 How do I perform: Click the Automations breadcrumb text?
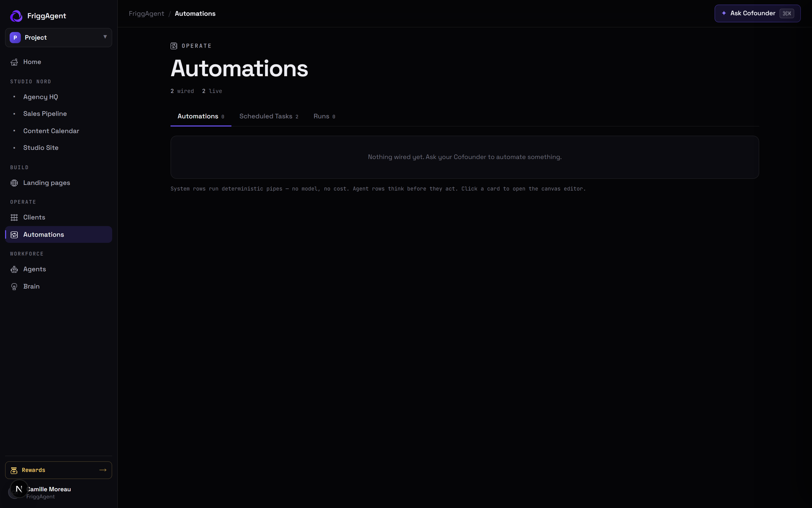[x=195, y=14]
